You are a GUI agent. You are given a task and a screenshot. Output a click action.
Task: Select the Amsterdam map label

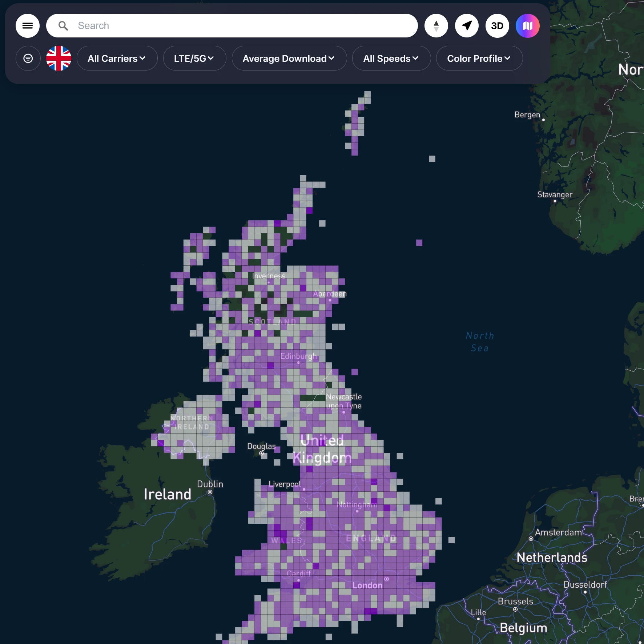point(558,532)
